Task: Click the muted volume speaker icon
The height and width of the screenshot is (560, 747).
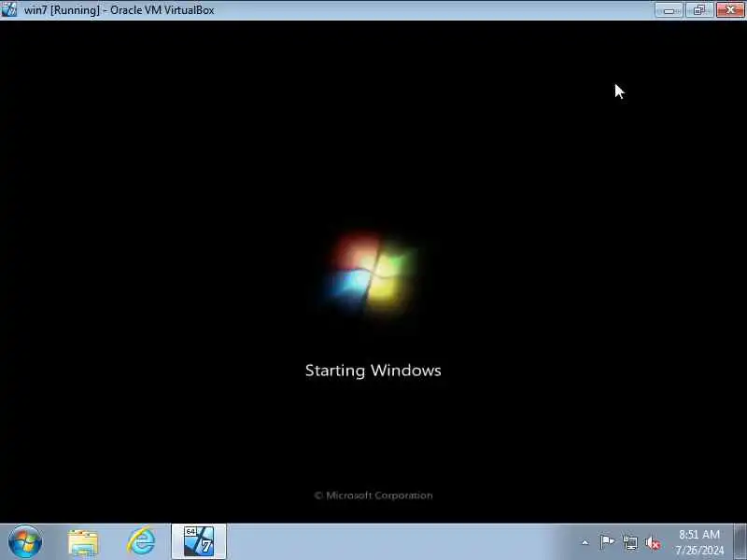Action: pos(653,543)
